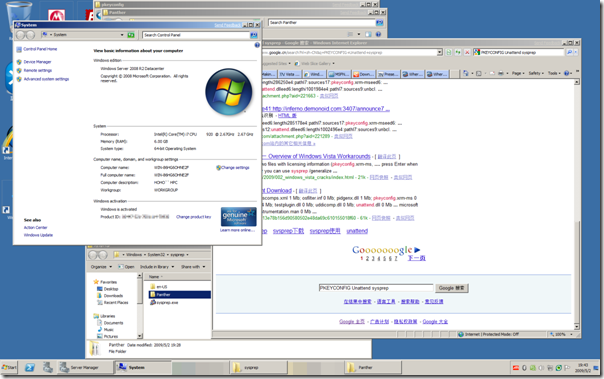The image size is (604, 379).
Task: Click the help icon in System window
Action: coord(257,45)
